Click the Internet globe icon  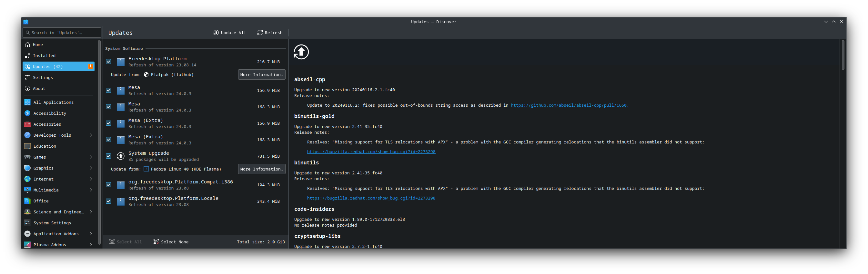click(x=28, y=179)
